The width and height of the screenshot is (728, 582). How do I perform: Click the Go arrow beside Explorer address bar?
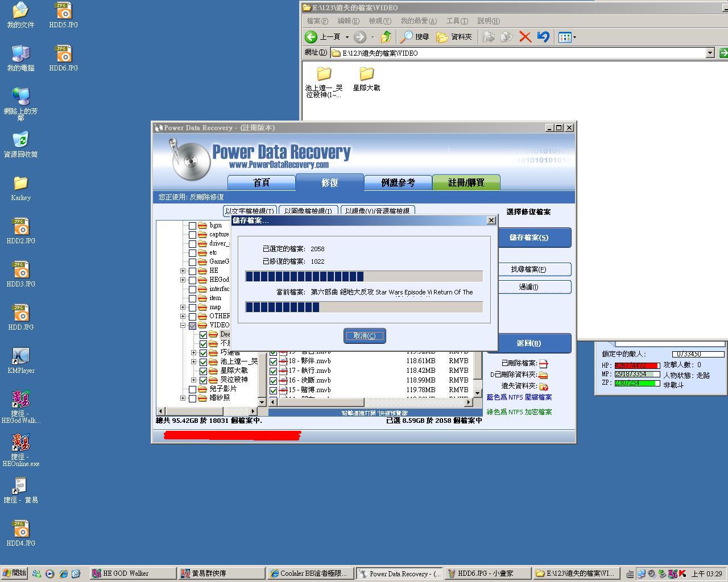[723, 53]
